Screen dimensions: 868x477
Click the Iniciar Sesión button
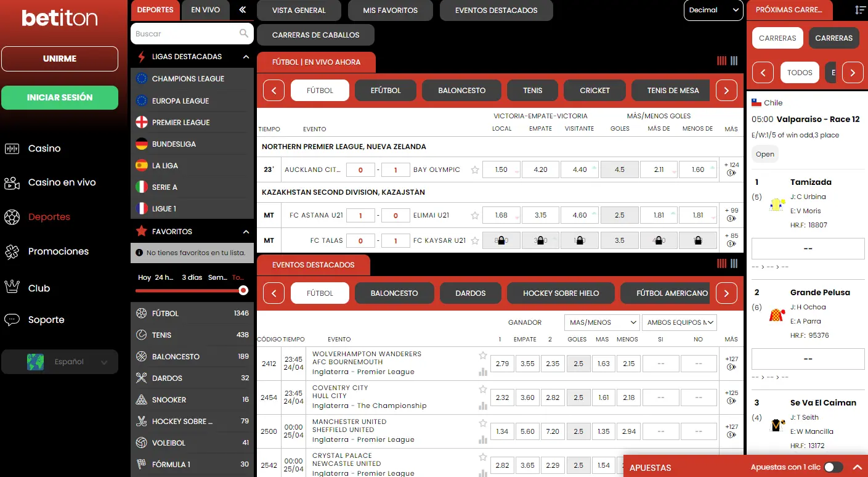pos(60,97)
